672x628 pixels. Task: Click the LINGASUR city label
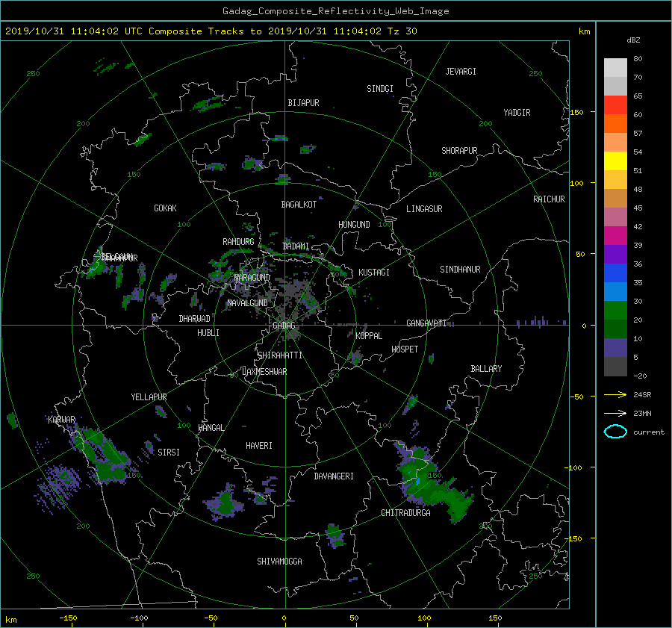pyautogui.click(x=424, y=209)
